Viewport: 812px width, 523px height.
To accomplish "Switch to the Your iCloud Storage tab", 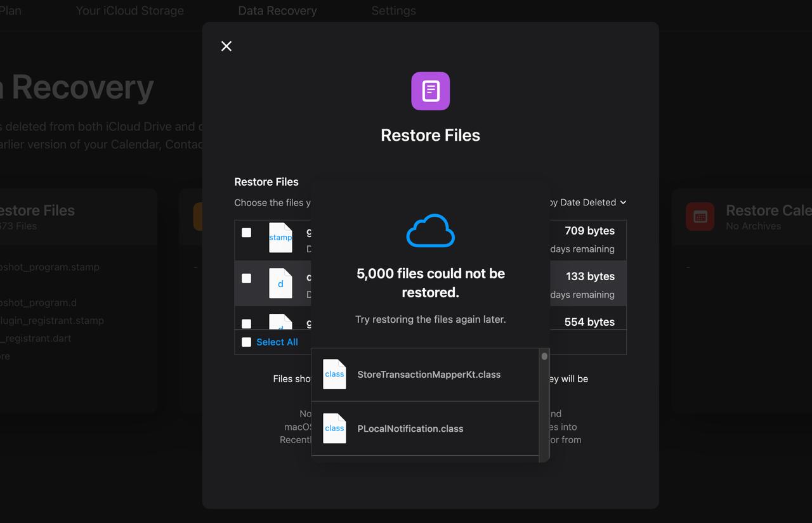I will (x=130, y=11).
